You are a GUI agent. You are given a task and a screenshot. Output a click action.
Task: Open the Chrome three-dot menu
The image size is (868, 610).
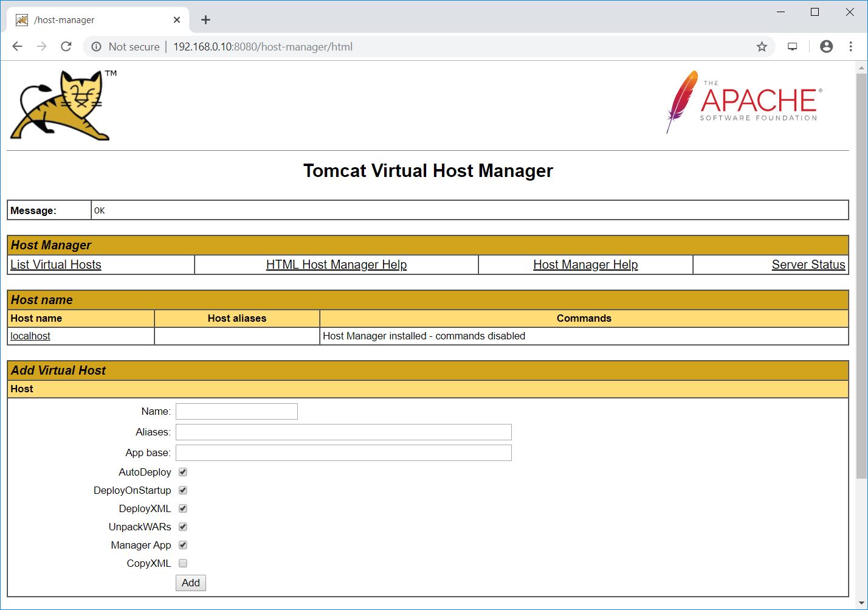850,46
